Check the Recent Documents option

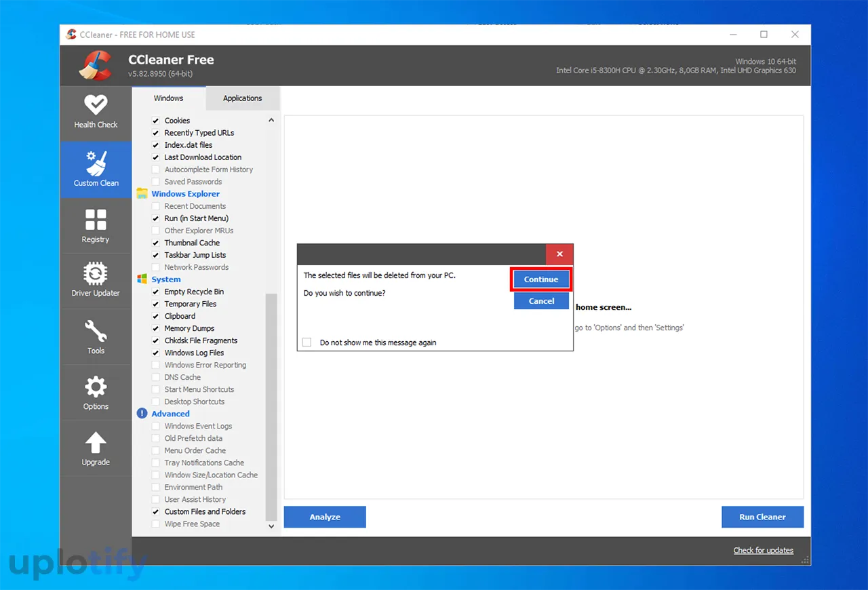coord(156,206)
